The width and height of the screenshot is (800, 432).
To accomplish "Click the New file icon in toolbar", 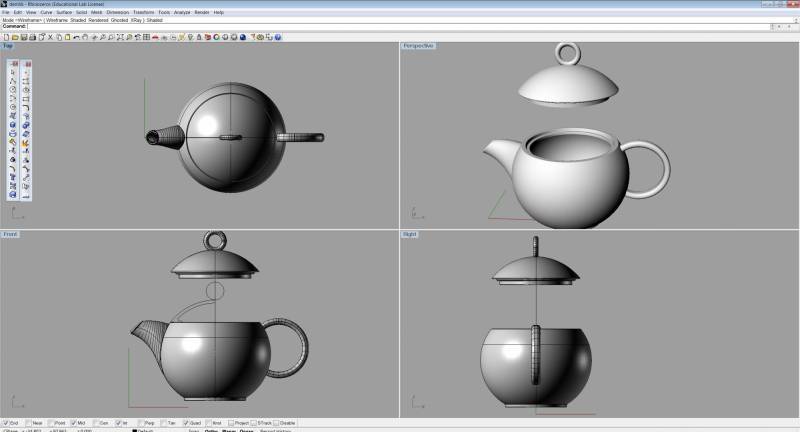I will (5, 37).
